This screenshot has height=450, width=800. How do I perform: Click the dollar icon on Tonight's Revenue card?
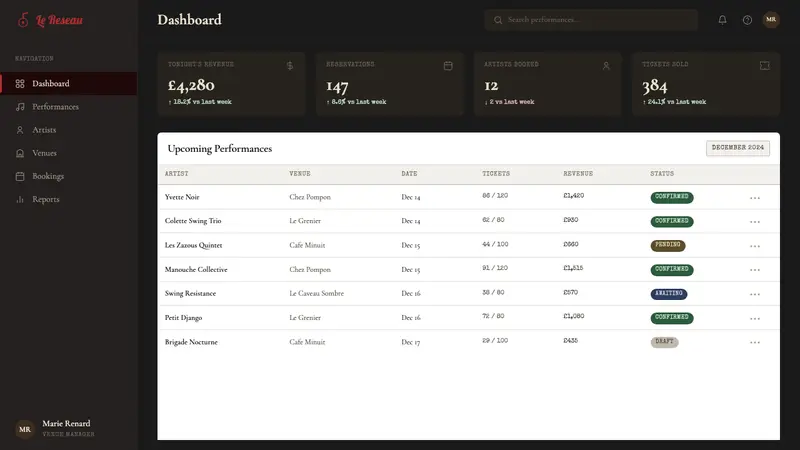click(x=290, y=65)
